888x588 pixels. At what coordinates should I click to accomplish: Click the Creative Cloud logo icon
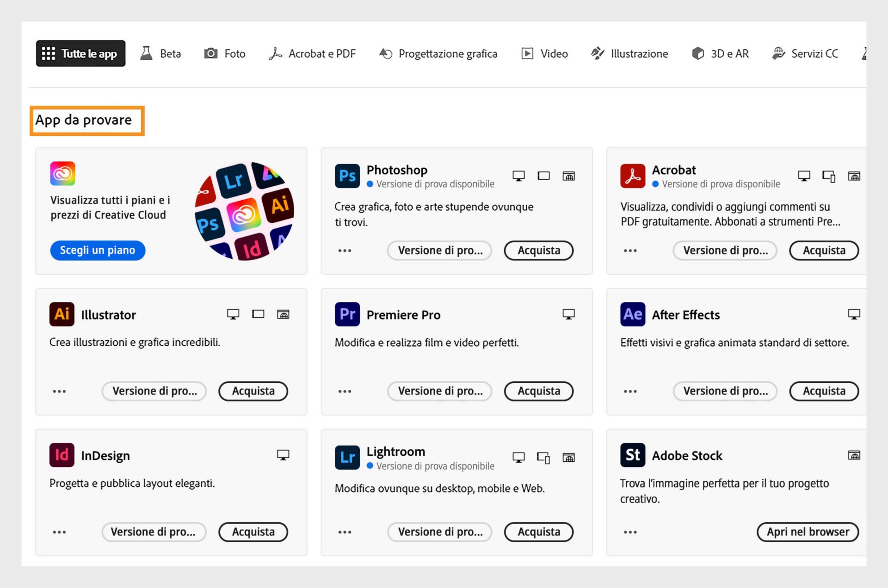pos(62,173)
